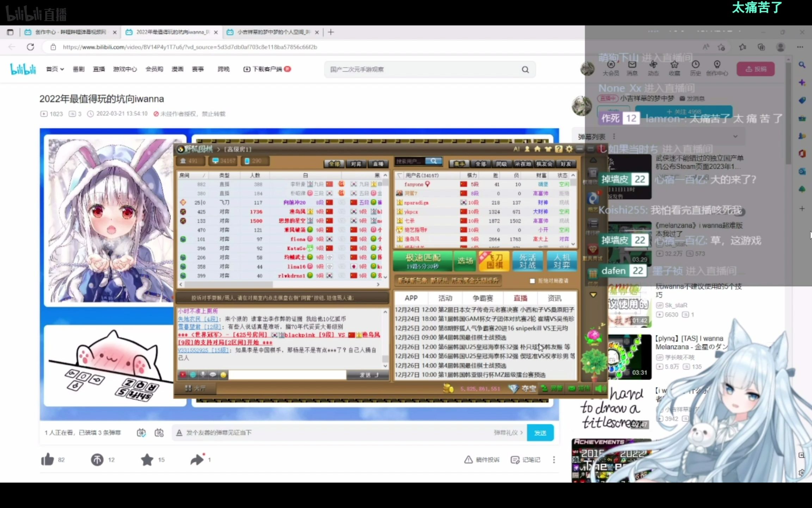
Task: Switch to the 活动 tab
Action: point(445,298)
